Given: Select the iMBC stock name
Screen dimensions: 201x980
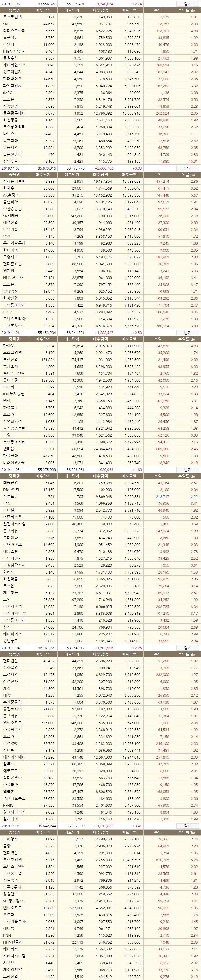Looking at the screenshot, I should click(x=8, y=93).
